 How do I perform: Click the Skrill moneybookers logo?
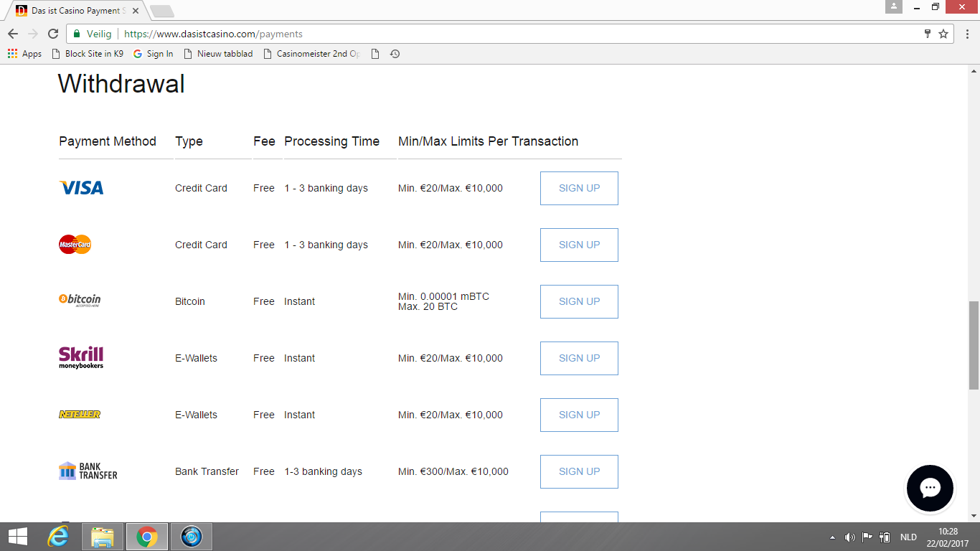[81, 357]
